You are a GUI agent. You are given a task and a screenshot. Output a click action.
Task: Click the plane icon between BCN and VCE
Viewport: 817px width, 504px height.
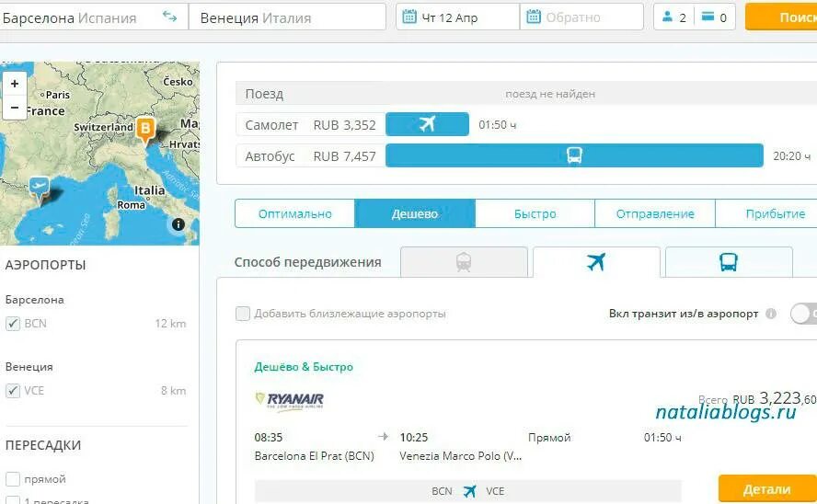[x=469, y=491]
